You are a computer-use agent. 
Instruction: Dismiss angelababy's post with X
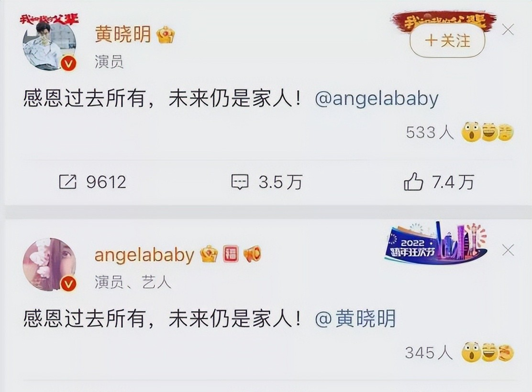tap(508, 250)
